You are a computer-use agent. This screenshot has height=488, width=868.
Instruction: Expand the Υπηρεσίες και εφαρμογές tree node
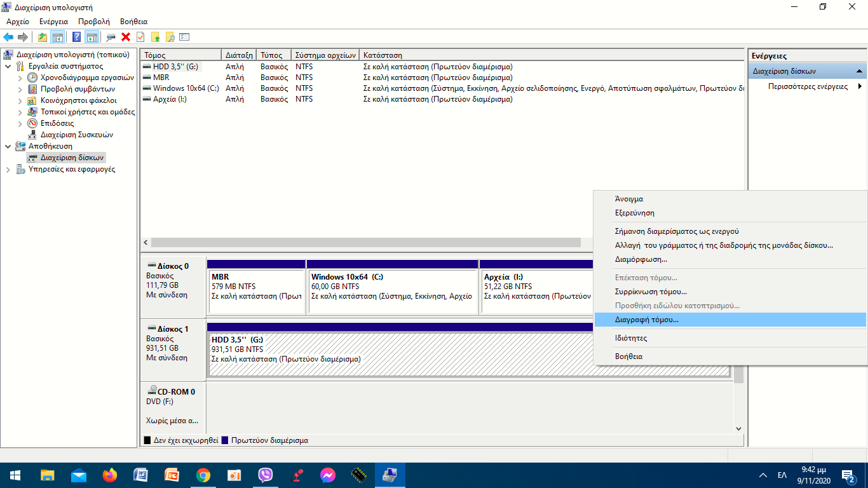point(8,170)
